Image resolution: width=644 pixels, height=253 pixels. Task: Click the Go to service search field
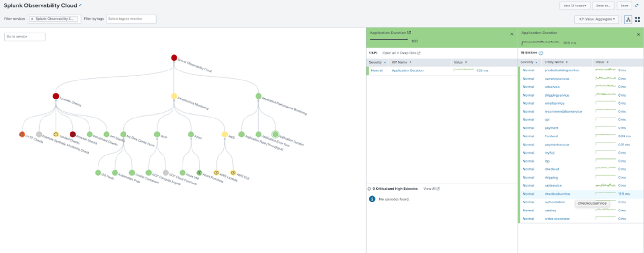(25, 37)
